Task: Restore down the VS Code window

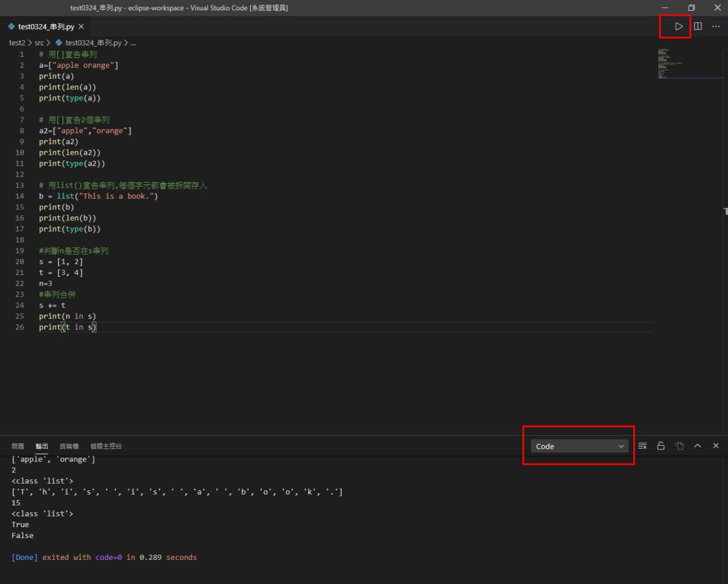Action: [x=692, y=7]
